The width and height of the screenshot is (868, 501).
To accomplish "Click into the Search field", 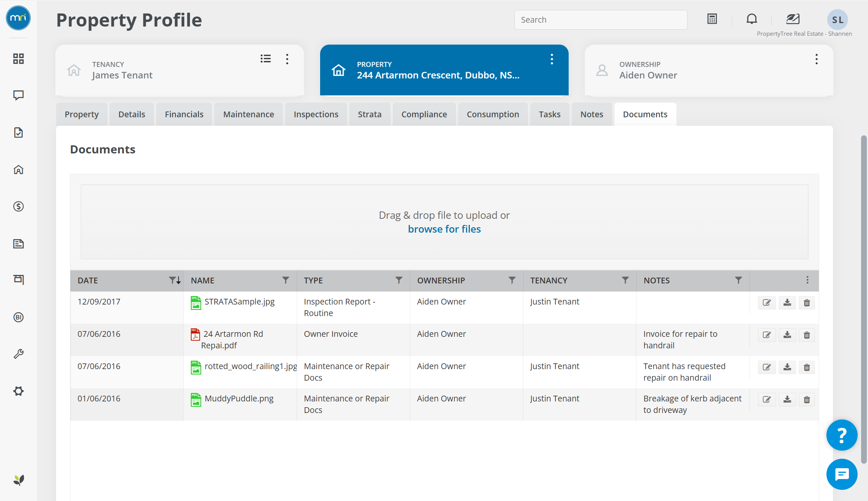I will pyautogui.click(x=601, y=20).
